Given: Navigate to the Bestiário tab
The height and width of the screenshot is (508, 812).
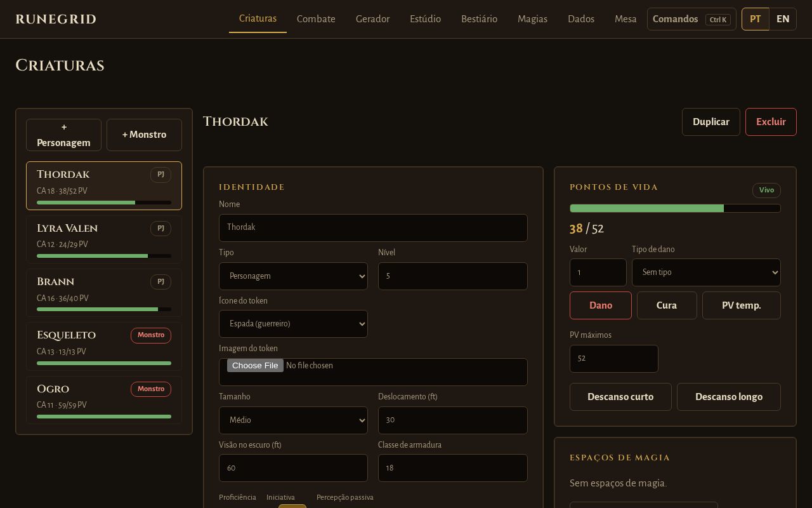Looking at the screenshot, I should [x=479, y=19].
